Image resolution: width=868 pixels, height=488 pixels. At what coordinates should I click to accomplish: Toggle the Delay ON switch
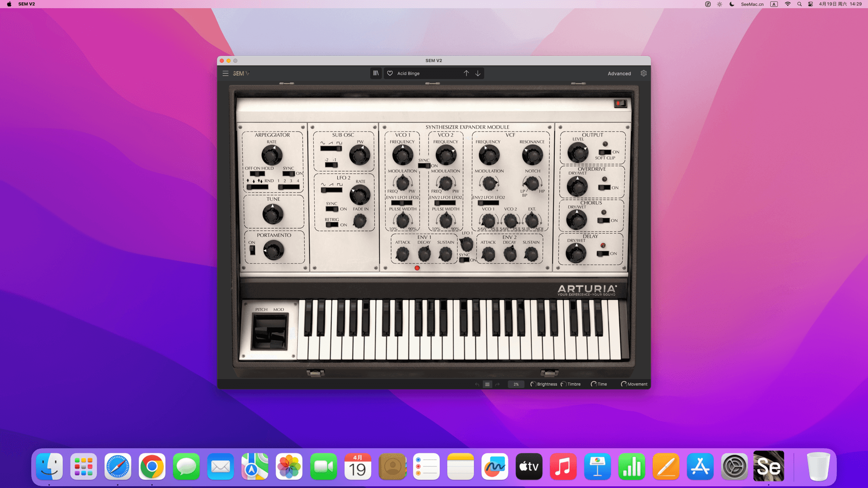point(603,253)
